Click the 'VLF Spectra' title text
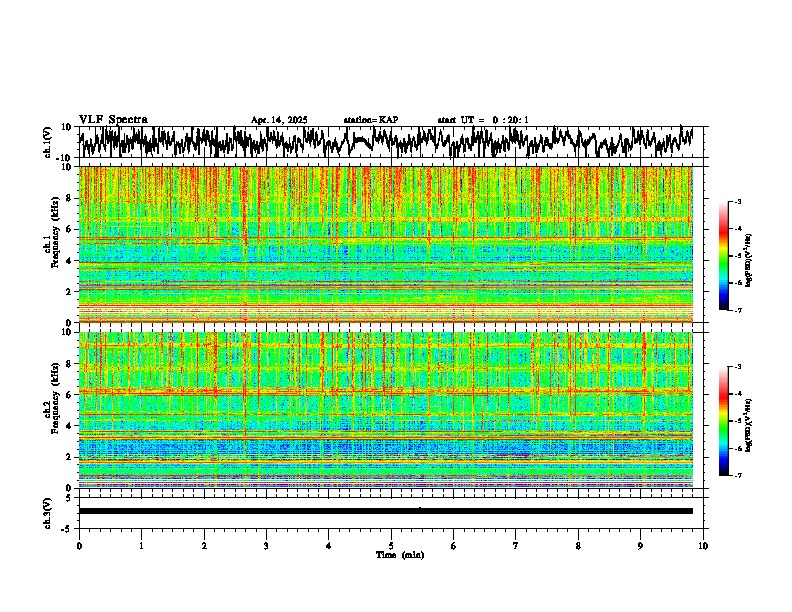The width and height of the screenshot is (792, 612). click(113, 120)
